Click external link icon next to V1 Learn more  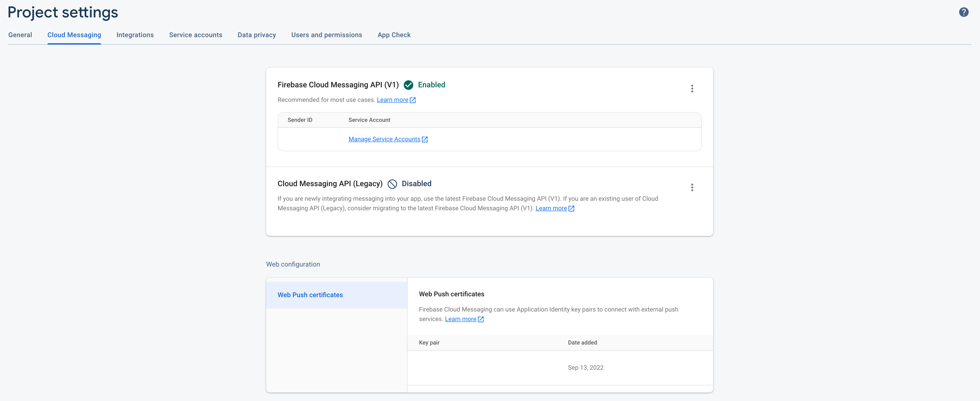[413, 100]
